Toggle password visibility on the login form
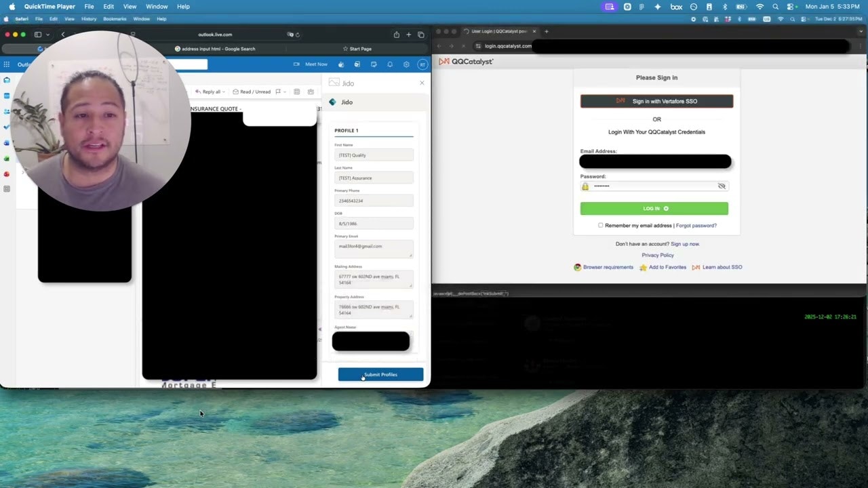The width and height of the screenshot is (868, 488). coord(721,186)
